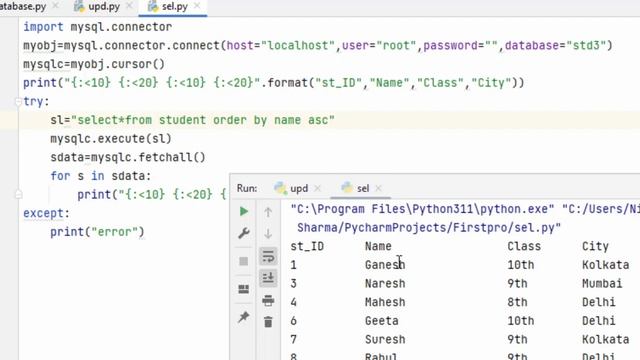Screen dimensions: 640x360
Task: Click the "st_ID" header in output
Action: (307, 247)
